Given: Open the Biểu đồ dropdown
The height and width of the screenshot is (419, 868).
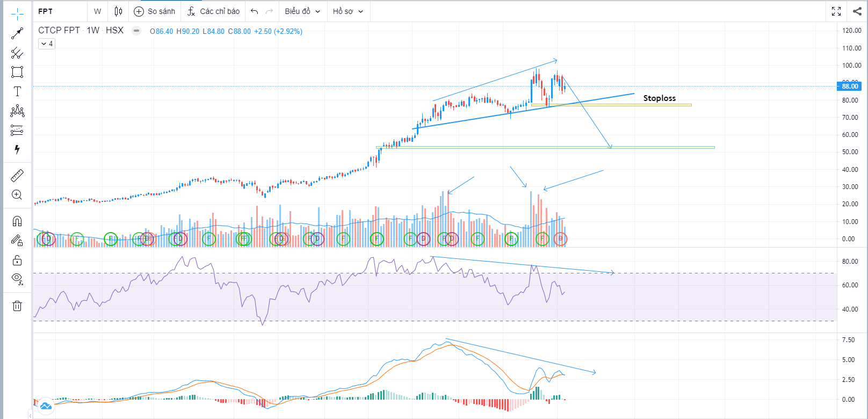Looking at the screenshot, I should [302, 11].
